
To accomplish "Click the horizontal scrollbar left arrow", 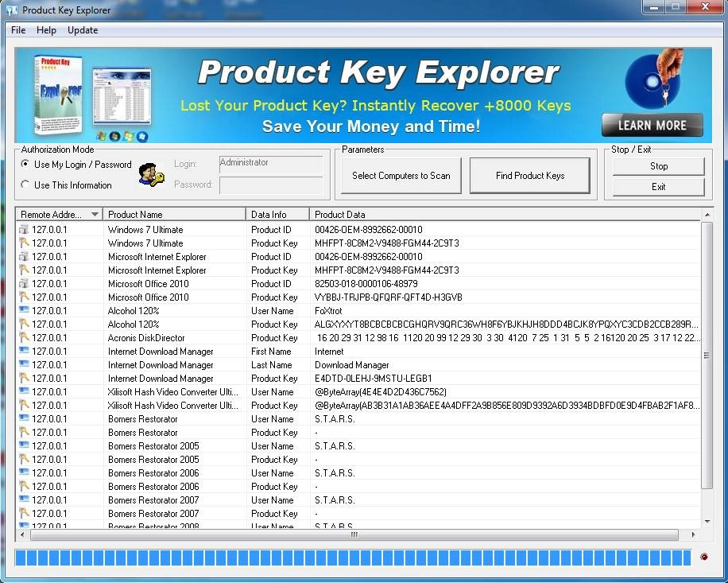I will click(x=22, y=535).
